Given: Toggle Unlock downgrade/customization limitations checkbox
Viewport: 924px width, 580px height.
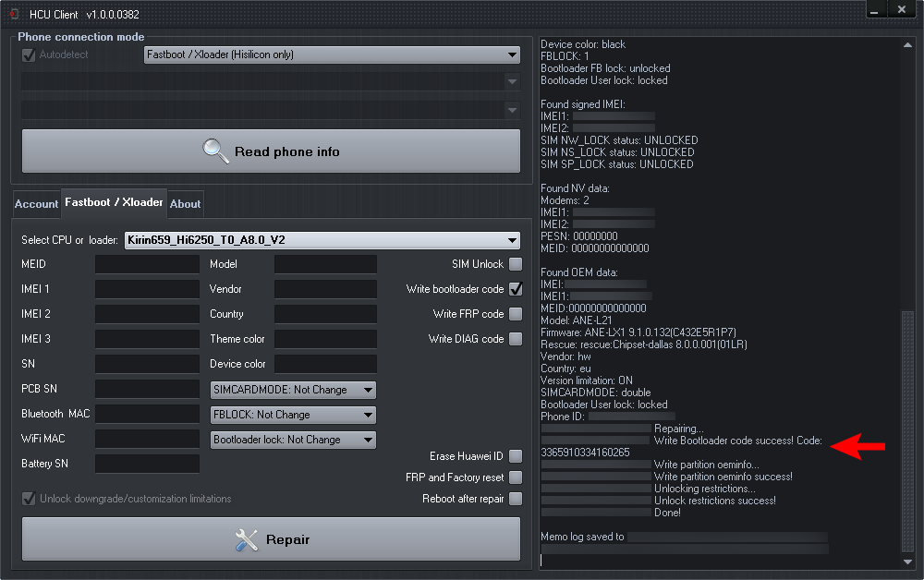Looking at the screenshot, I should (29, 499).
